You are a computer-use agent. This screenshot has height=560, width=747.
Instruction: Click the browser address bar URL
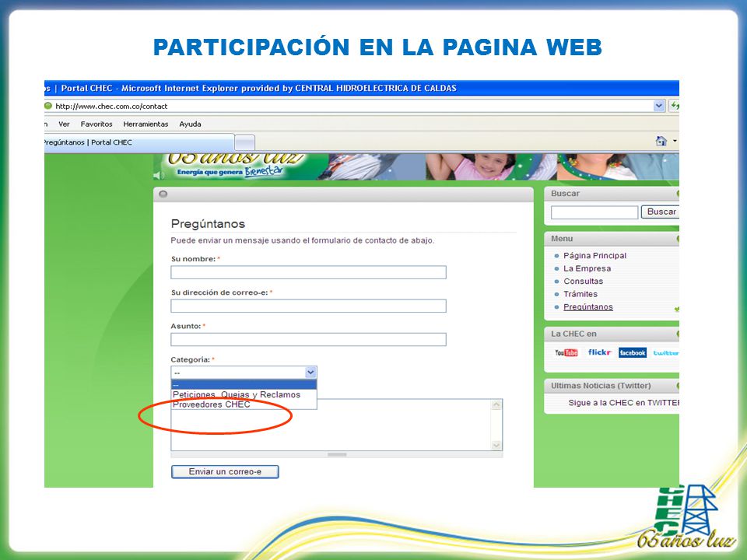point(111,107)
